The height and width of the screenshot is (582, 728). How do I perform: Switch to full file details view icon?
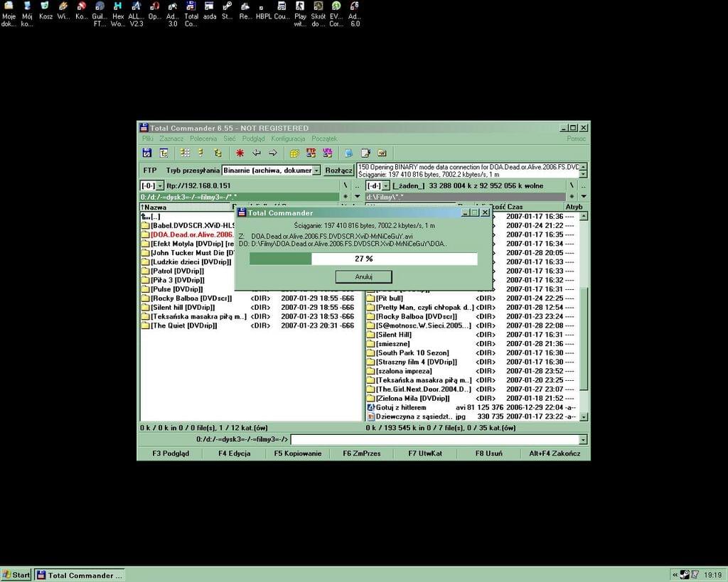tap(201, 153)
